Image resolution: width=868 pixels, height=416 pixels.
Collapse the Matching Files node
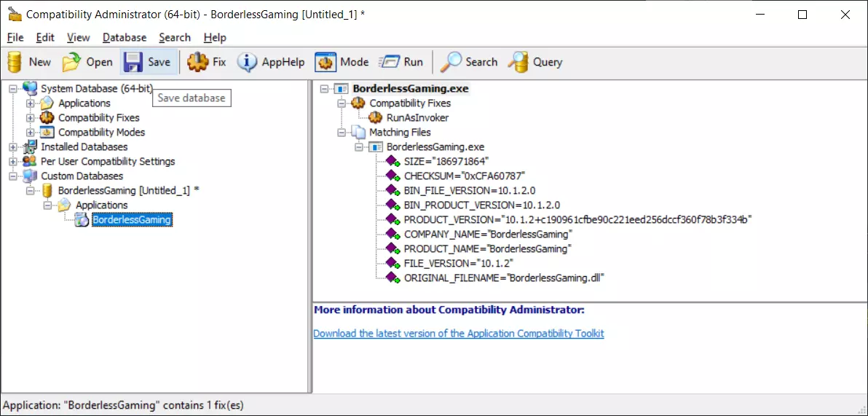tap(342, 132)
